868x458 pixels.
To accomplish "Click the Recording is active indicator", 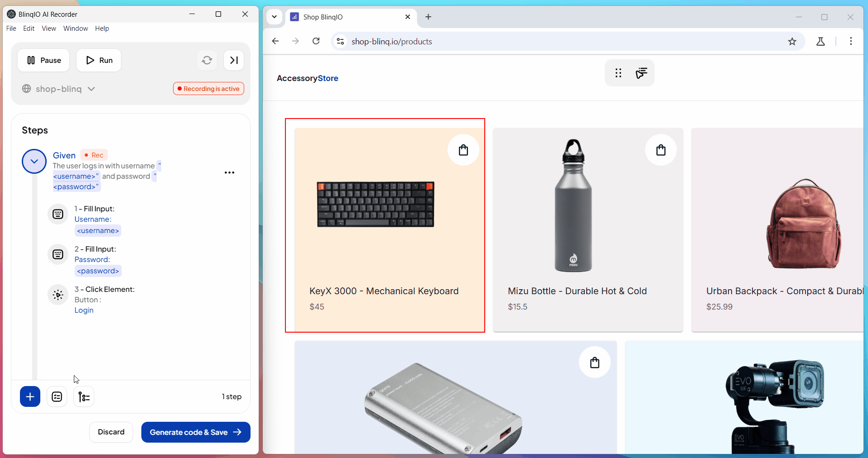I will coord(208,88).
